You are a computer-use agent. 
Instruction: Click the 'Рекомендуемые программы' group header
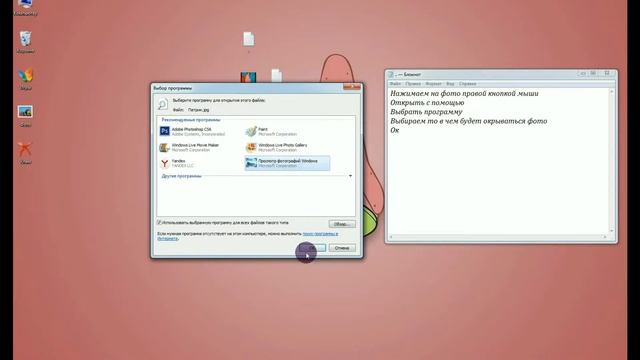tap(191, 120)
